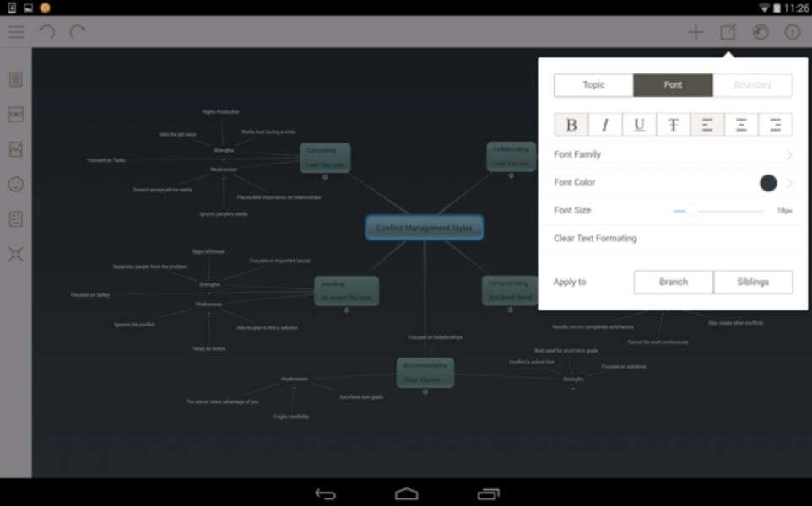Select 'Focused on Relationships' subtopic

436,337
